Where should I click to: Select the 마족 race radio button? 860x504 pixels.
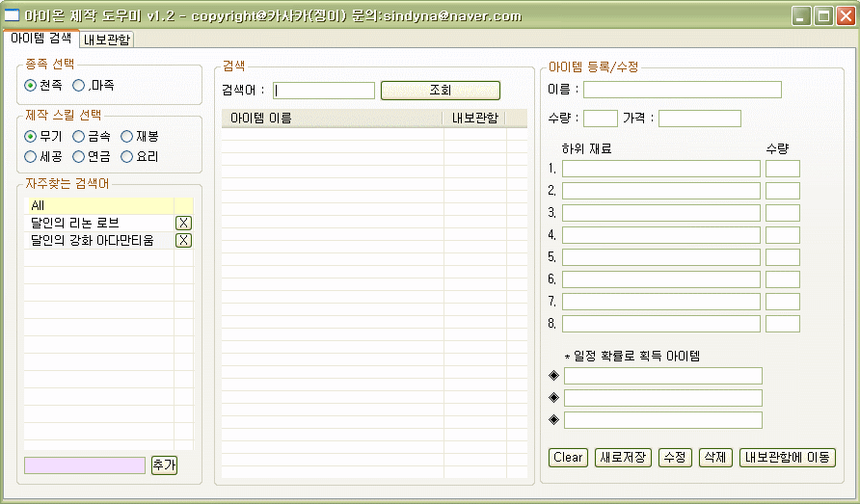[x=80, y=86]
